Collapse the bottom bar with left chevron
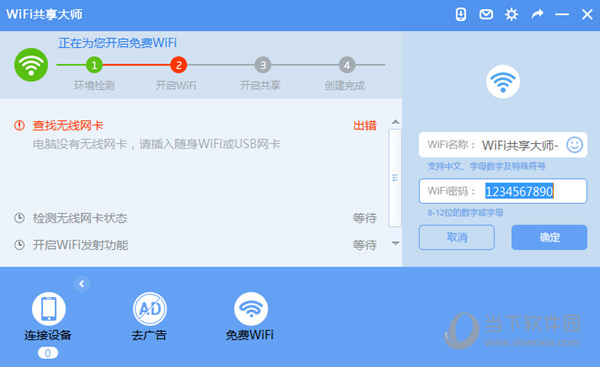Viewport: 600px width, 367px height. click(82, 284)
